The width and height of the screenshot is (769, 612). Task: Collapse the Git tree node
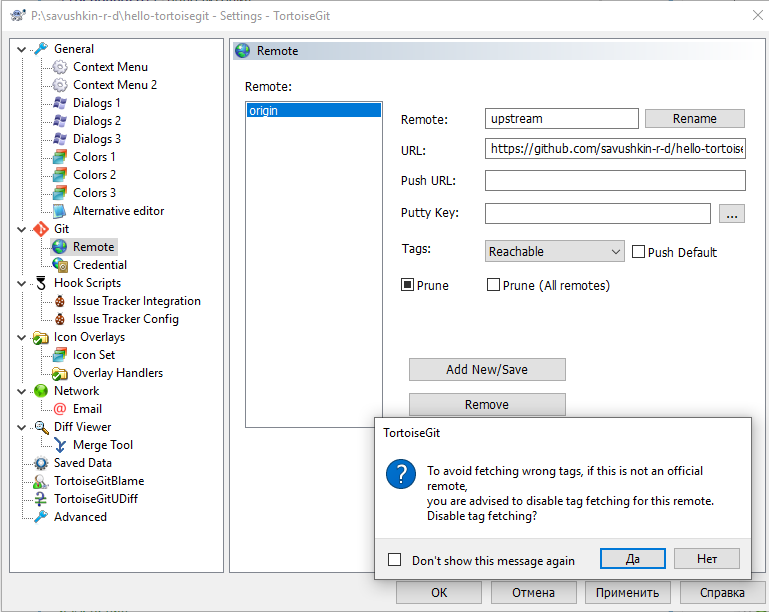coord(22,229)
